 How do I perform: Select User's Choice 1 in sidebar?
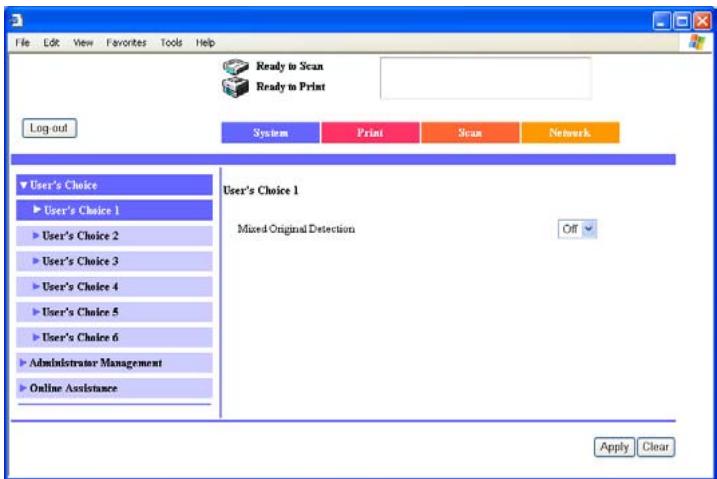coord(114,210)
